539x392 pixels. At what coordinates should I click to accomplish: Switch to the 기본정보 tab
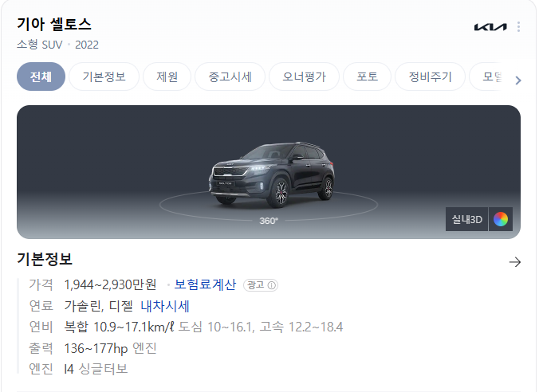(x=104, y=76)
